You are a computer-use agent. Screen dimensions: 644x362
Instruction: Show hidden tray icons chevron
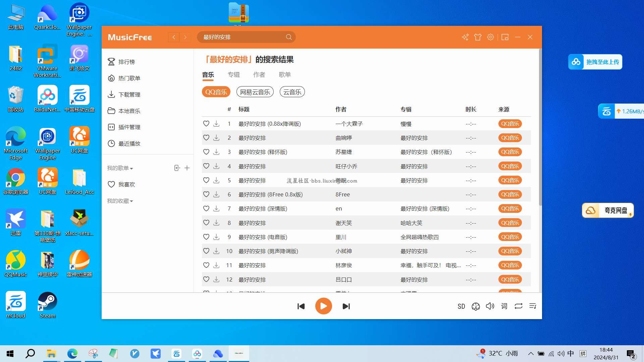click(x=531, y=354)
